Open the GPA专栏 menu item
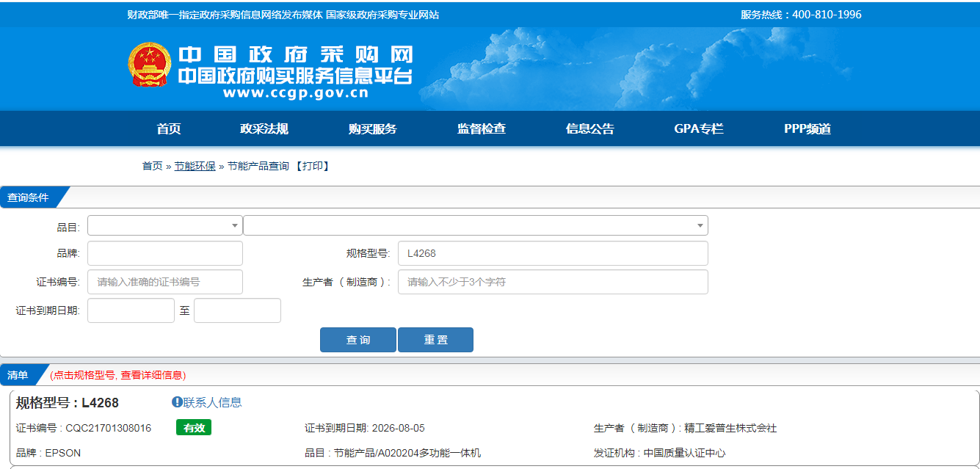The height and width of the screenshot is (469, 980). click(x=699, y=129)
